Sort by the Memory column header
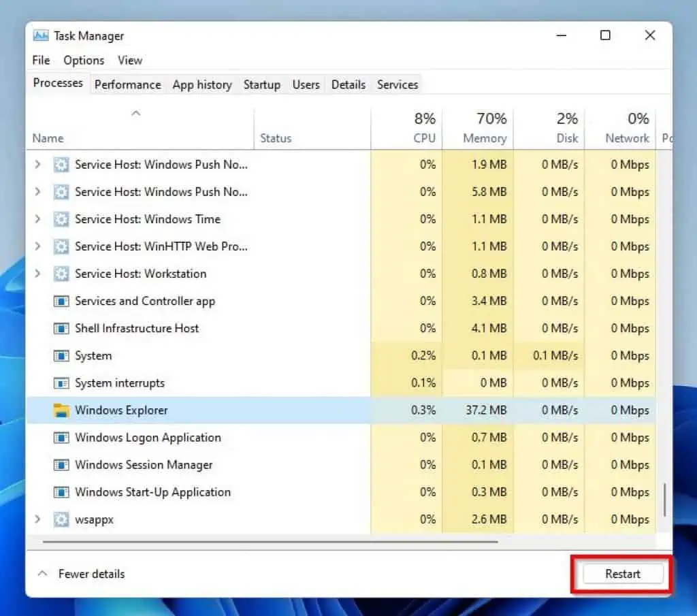The image size is (697, 616). pyautogui.click(x=478, y=129)
